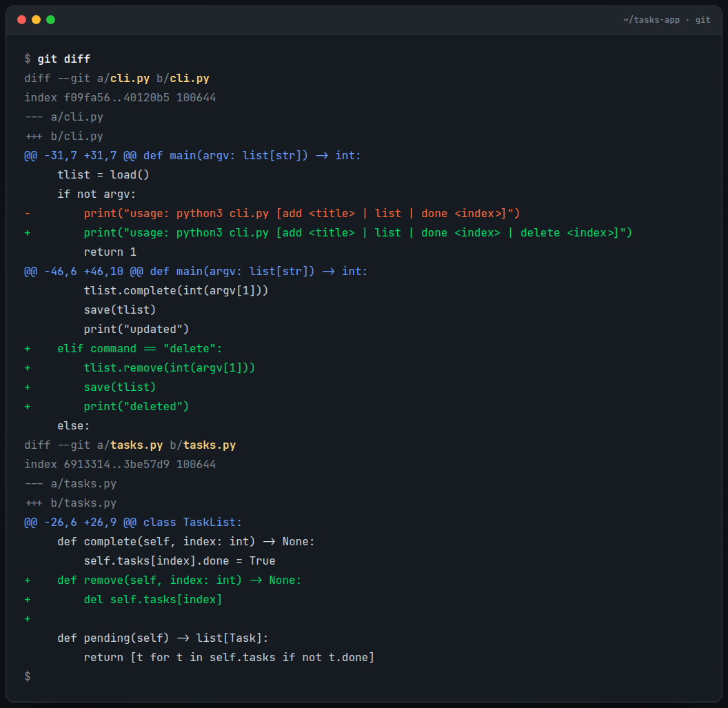Viewport: 728px width, 708px height.
Task: Click the 'if not argv:' line
Action: tap(97, 194)
